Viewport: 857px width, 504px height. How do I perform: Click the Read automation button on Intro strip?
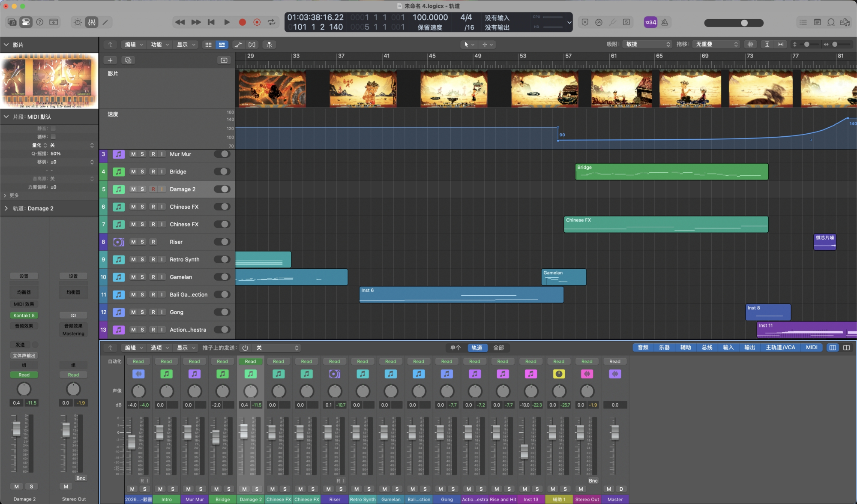(x=166, y=362)
